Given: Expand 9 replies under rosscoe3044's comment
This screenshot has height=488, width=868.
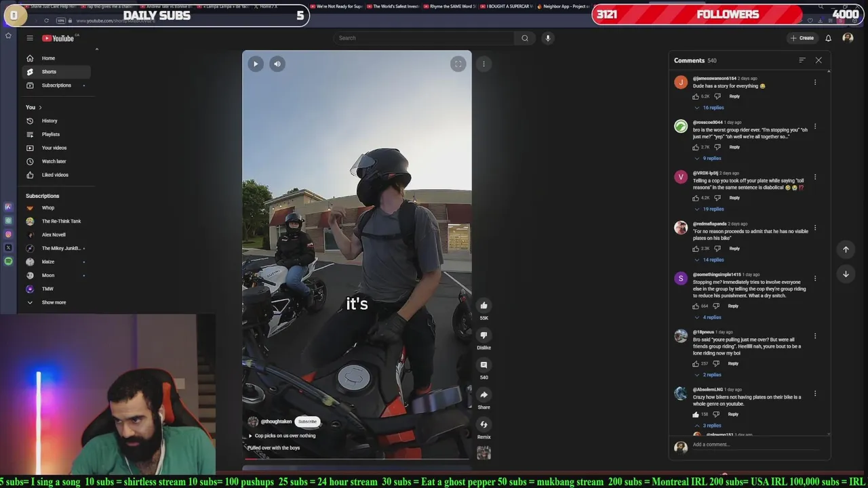Looking at the screenshot, I should 708,159.
